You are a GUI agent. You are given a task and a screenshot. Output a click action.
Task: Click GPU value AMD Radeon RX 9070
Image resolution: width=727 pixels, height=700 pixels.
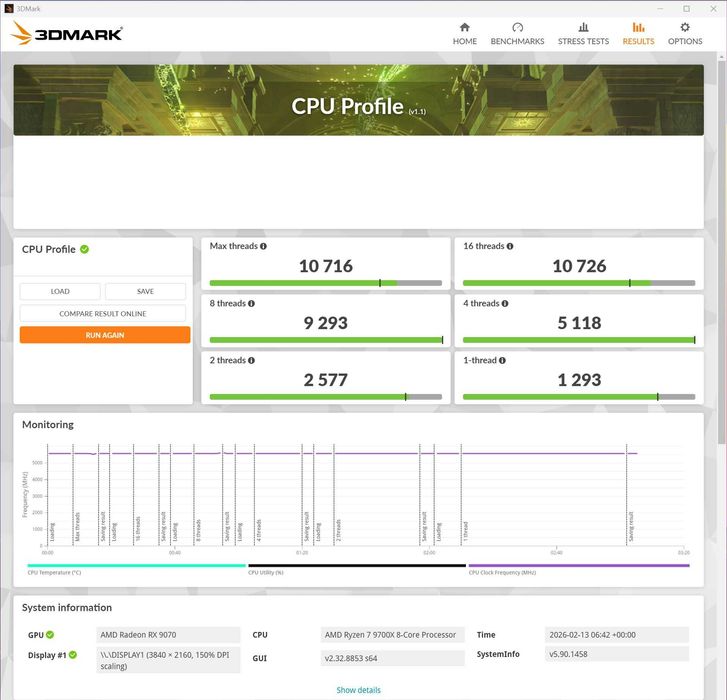pyautogui.click(x=168, y=635)
